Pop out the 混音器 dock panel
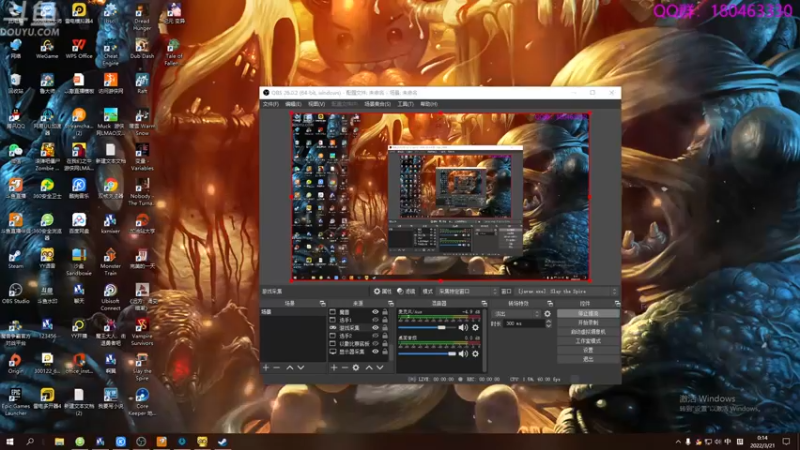 coord(484,303)
